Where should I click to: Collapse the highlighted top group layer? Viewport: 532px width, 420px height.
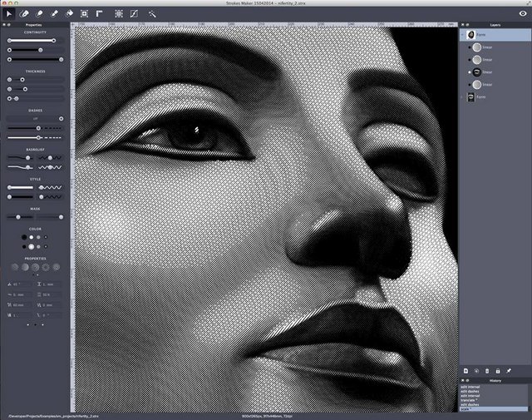[462, 35]
